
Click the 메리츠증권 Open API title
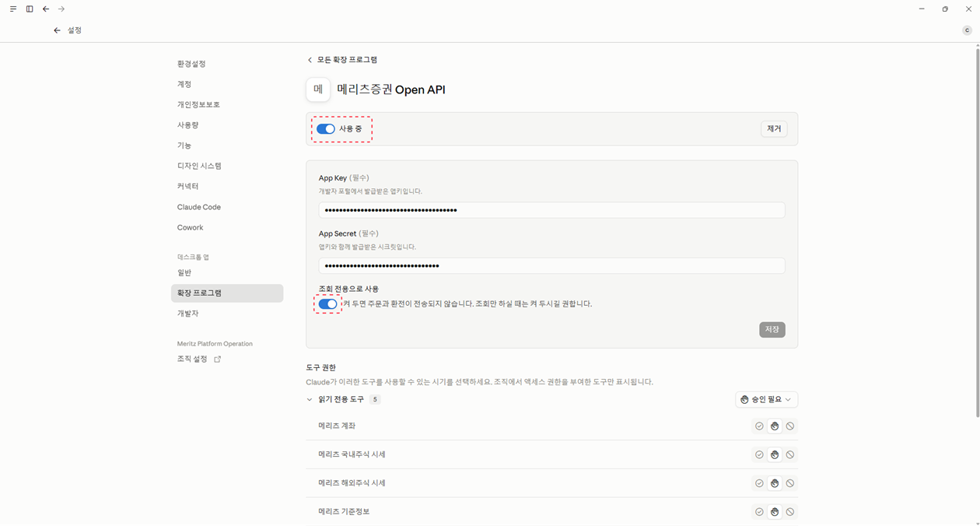pyautogui.click(x=391, y=89)
